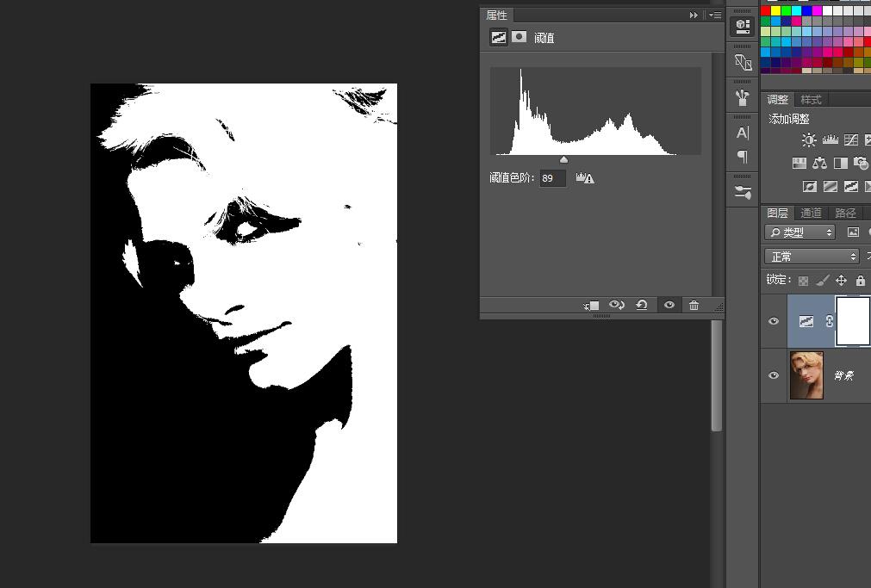
Task: Select the 背景 layer thumbnail
Action: click(806, 375)
